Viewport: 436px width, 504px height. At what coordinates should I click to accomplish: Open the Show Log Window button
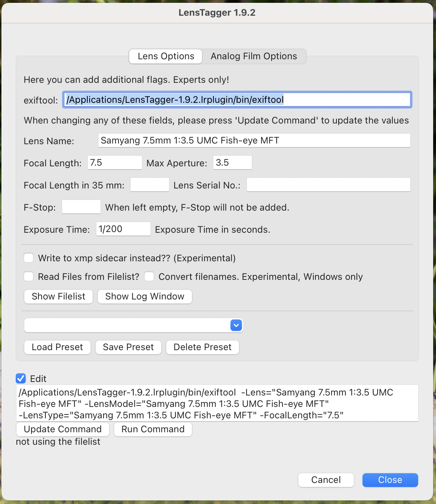(x=145, y=297)
